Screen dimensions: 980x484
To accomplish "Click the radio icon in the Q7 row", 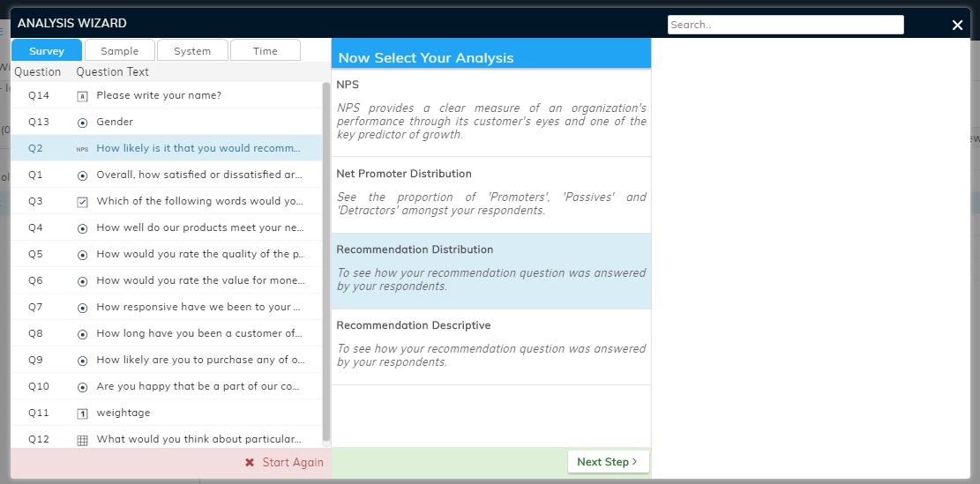I will coord(82,308).
